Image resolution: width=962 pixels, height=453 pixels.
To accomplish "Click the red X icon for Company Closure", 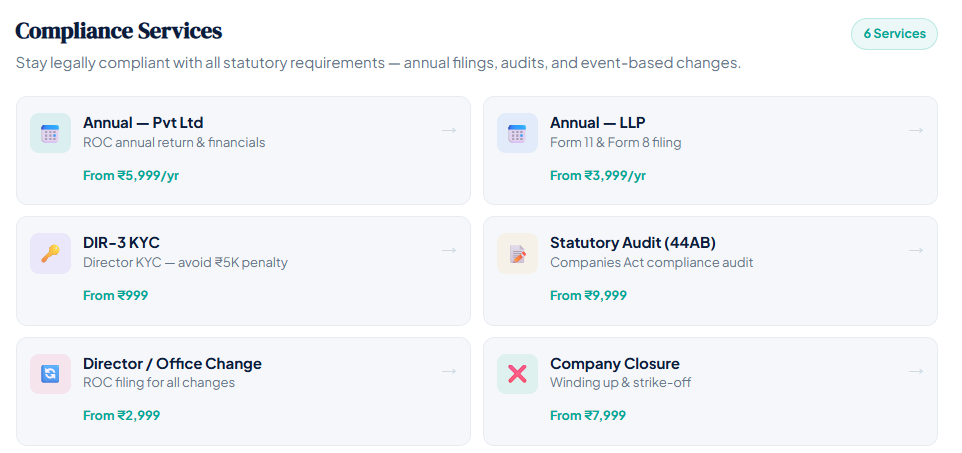I will (x=517, y=374).
